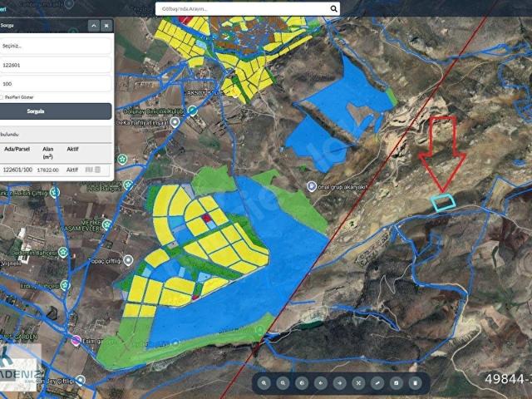Collapse the Sorgu panel with chevron

pyautogui.click(x=94, y=26)
